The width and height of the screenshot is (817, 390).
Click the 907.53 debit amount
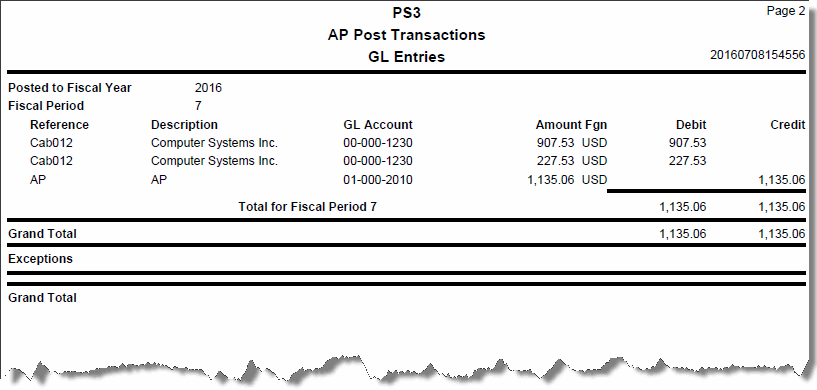(687, 143)
